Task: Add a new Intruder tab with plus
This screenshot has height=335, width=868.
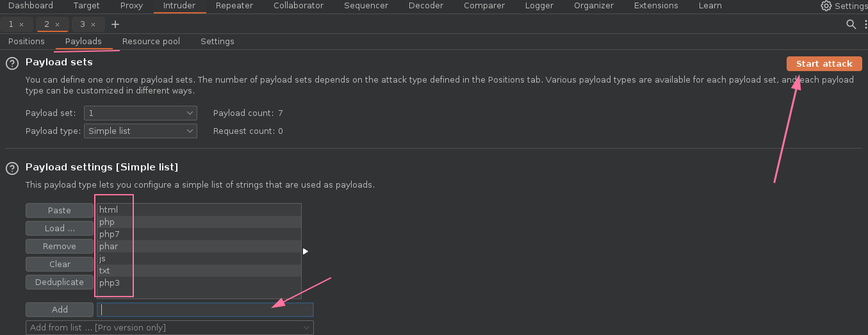Action: (x=115, y=24)
